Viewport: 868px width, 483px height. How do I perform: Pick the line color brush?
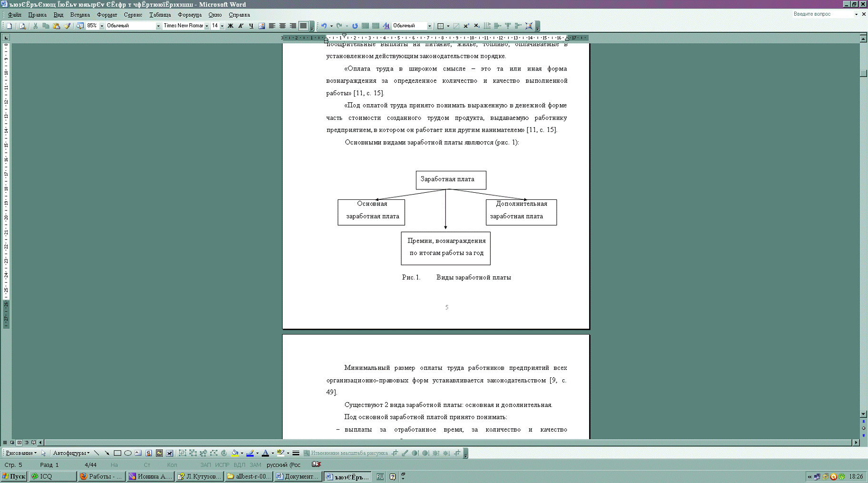click(x=250, y=453)
